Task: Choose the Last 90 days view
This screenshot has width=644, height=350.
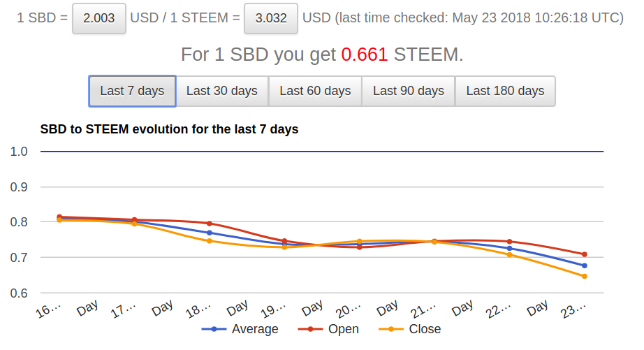Action: click(x=408, y=91)
